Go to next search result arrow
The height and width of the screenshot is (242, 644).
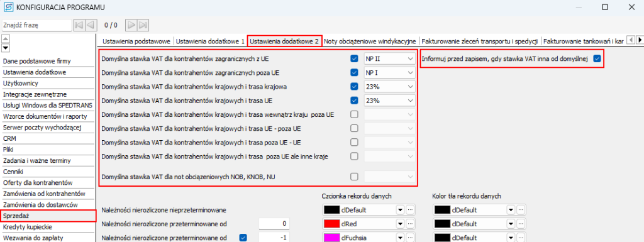pos(131,25)
